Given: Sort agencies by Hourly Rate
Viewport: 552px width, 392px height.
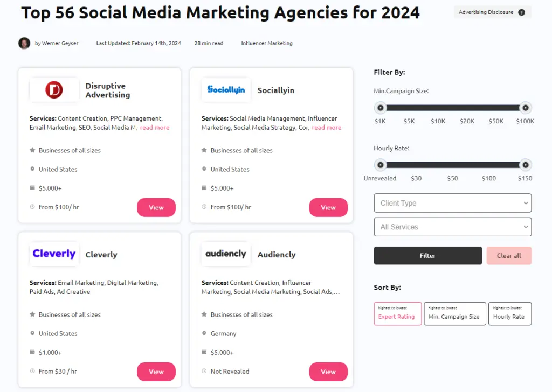Looking at the screenshot, I should (x=509, y=313).
